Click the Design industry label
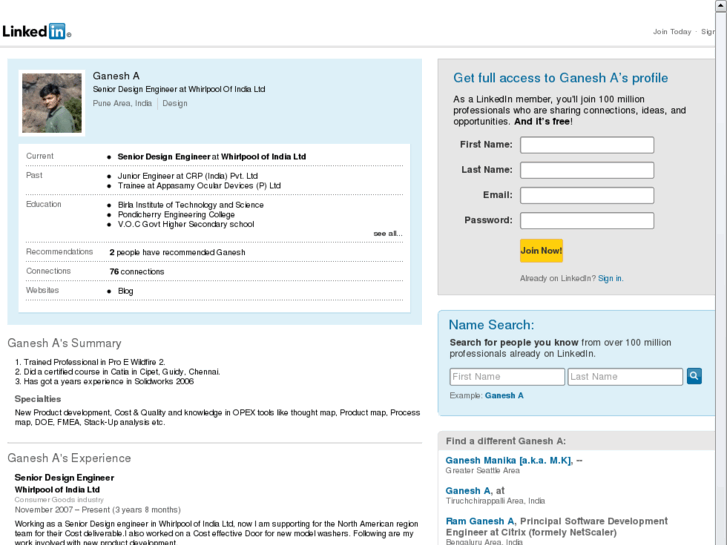This screenshot has height=545, width=727. pos(175,103)
